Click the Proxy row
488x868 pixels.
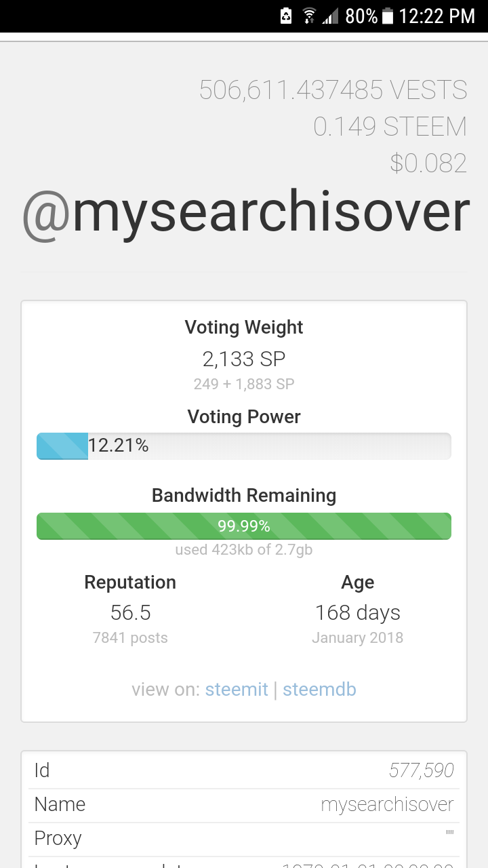pyautogui.click(x=244, y=839)
